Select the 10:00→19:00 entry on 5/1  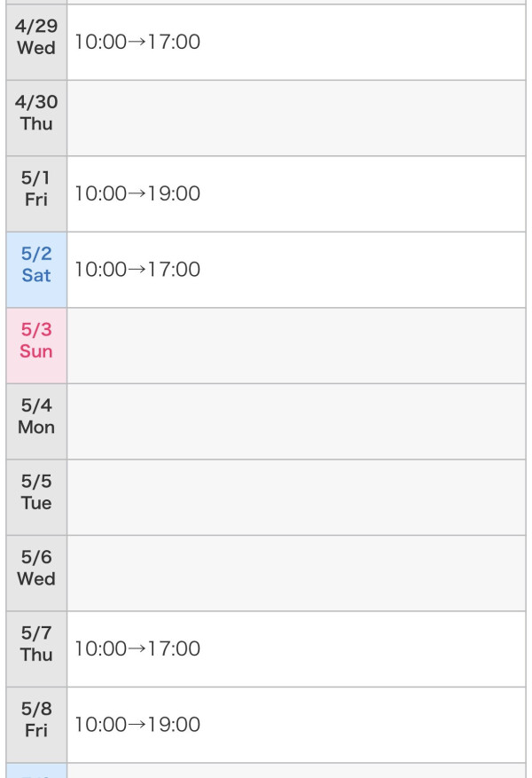(x=137, y=193)
